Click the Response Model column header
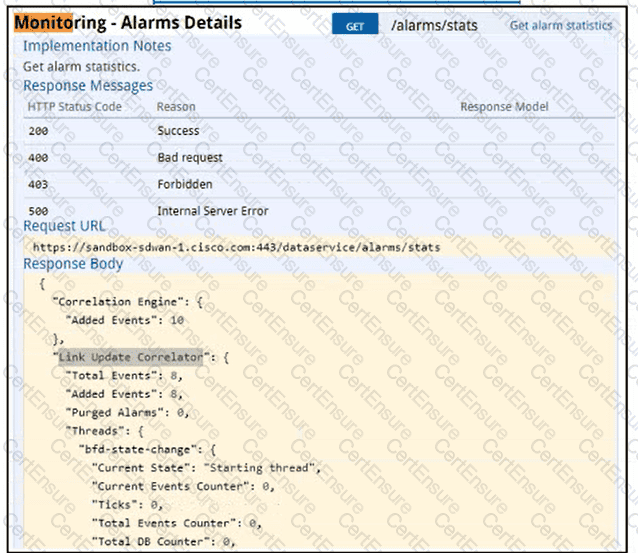The image size is (638, 553). (x=504, y=106)
